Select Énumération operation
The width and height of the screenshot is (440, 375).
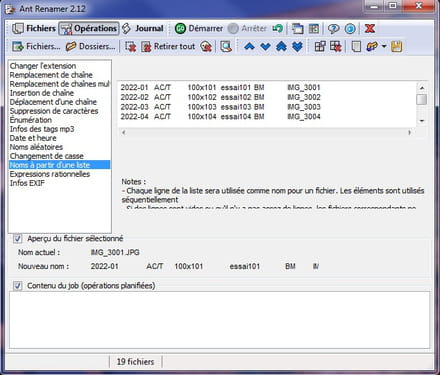(31, 120)
